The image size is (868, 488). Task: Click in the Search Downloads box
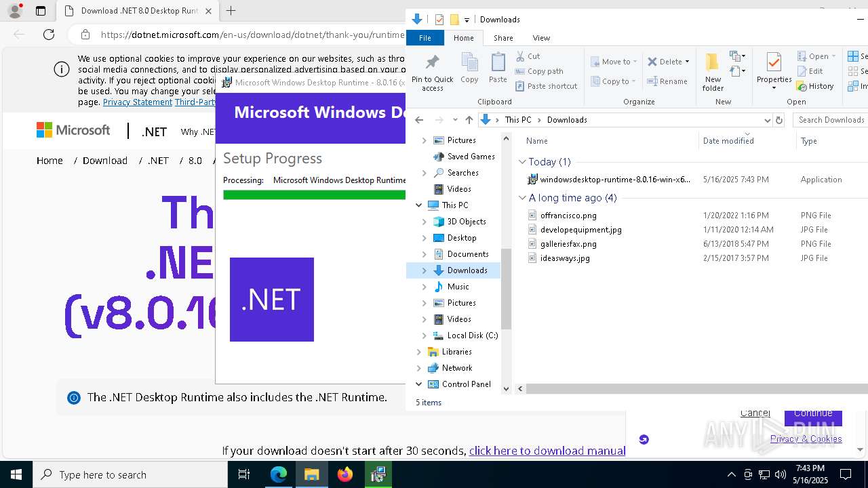tap(831, 120)
